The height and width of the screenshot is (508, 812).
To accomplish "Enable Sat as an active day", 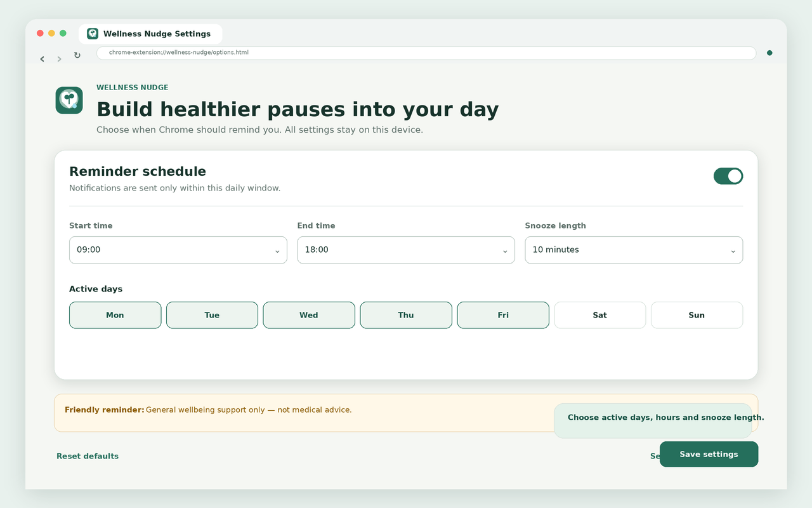I will tap(600, 315).
